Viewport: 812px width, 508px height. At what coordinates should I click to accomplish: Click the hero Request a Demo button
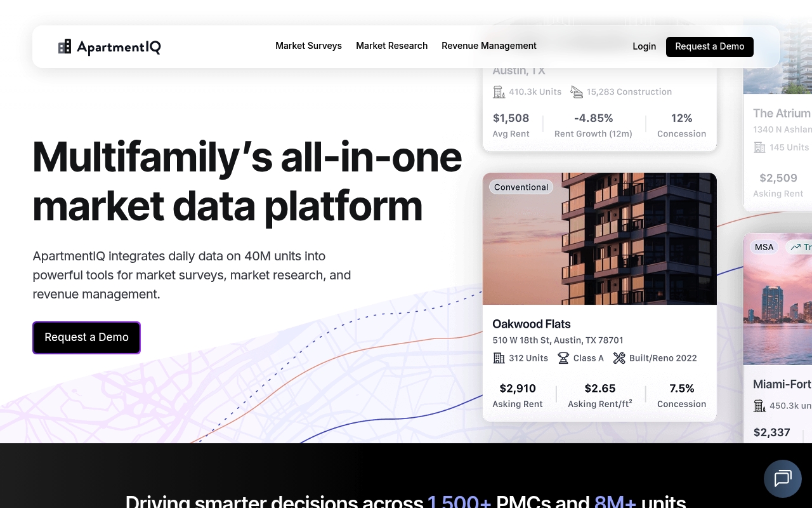(86, 337)
